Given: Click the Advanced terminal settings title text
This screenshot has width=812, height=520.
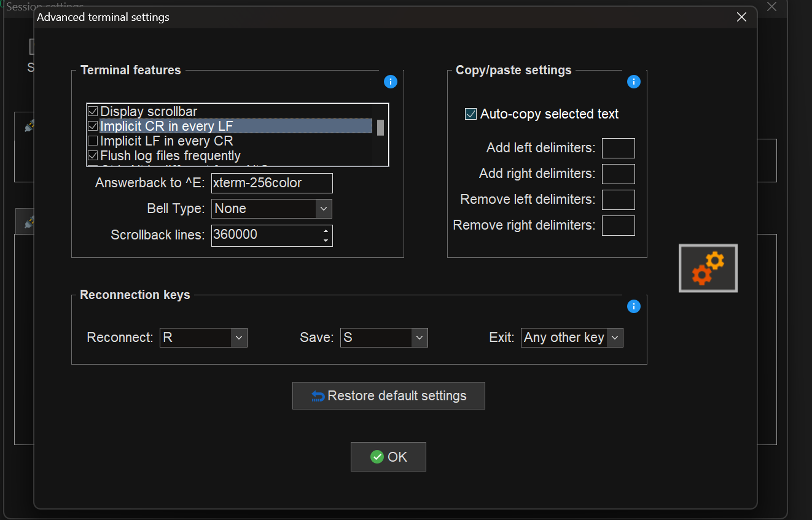Looking at the screenshot, I should click(x=103, y=17).
